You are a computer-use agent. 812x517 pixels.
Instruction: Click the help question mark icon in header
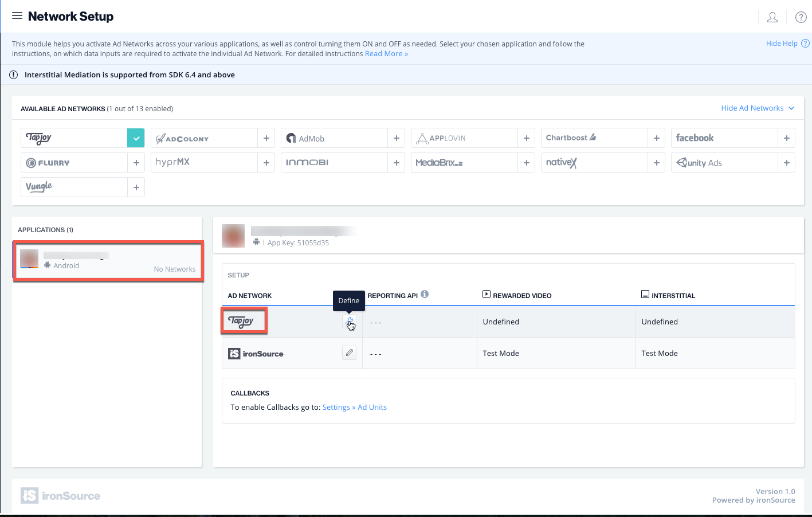click(x=801, y=17)
